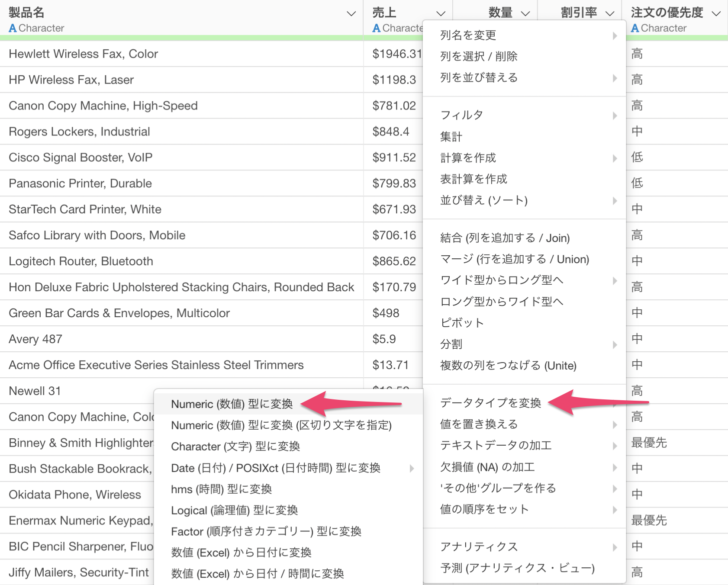Click the 注文の優先度 column header title
Image resolution: width=728 pixels, height=585 pixels.
coord(667,13)
